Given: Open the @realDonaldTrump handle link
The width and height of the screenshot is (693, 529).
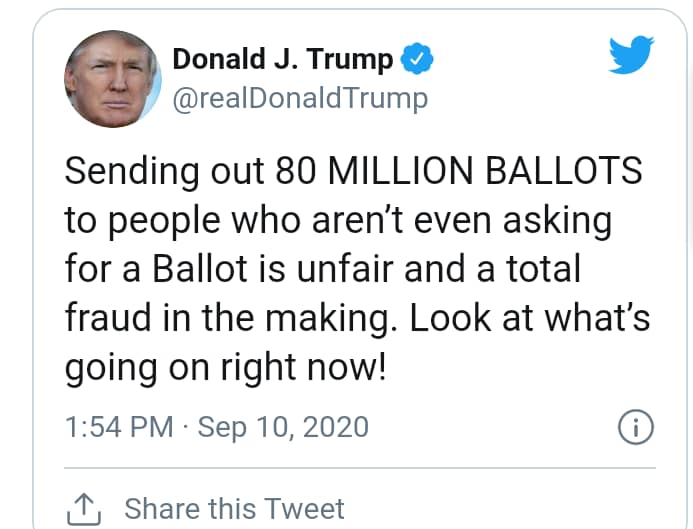Looking at the screenshot, I should (300, 99).
